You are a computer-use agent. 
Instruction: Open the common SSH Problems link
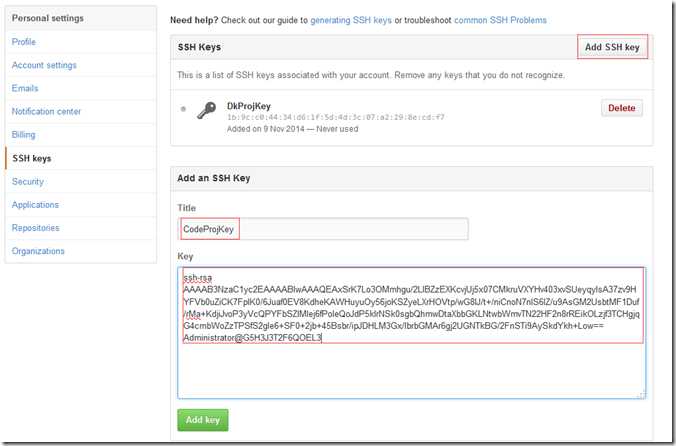pos(500,20)
